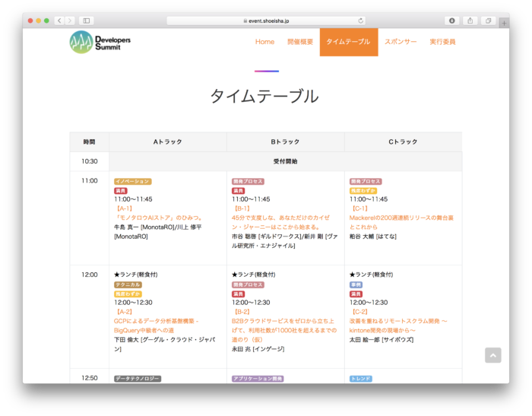Open the スポンサー menu item
The height and width of the screenshot is (416, 532).
[401, 42]
